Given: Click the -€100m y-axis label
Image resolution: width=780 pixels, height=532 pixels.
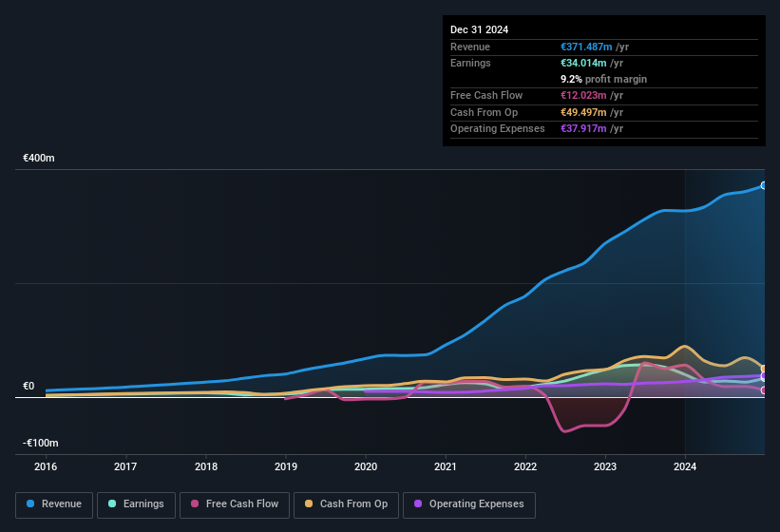Looking at the screenshot, I should pyautogui.click(x=41, y=444).
